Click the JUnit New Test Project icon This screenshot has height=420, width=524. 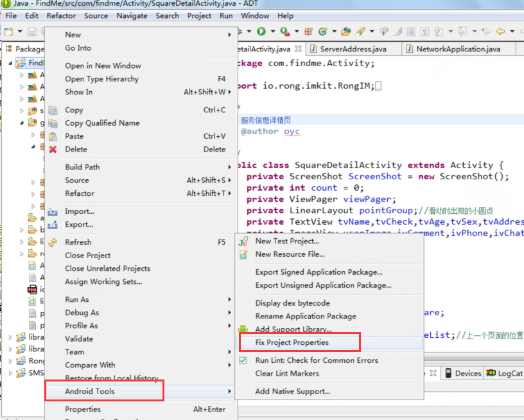(243, 241)
